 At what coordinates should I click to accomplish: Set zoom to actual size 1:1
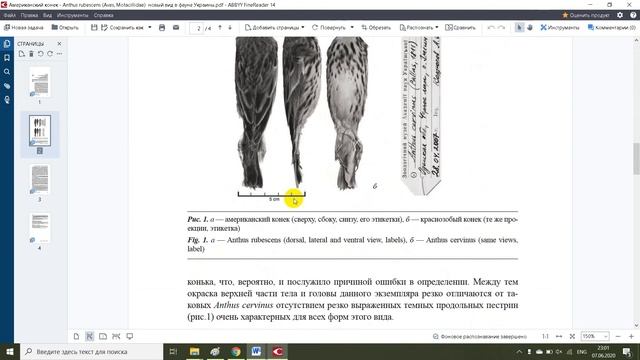coord(545,336)
